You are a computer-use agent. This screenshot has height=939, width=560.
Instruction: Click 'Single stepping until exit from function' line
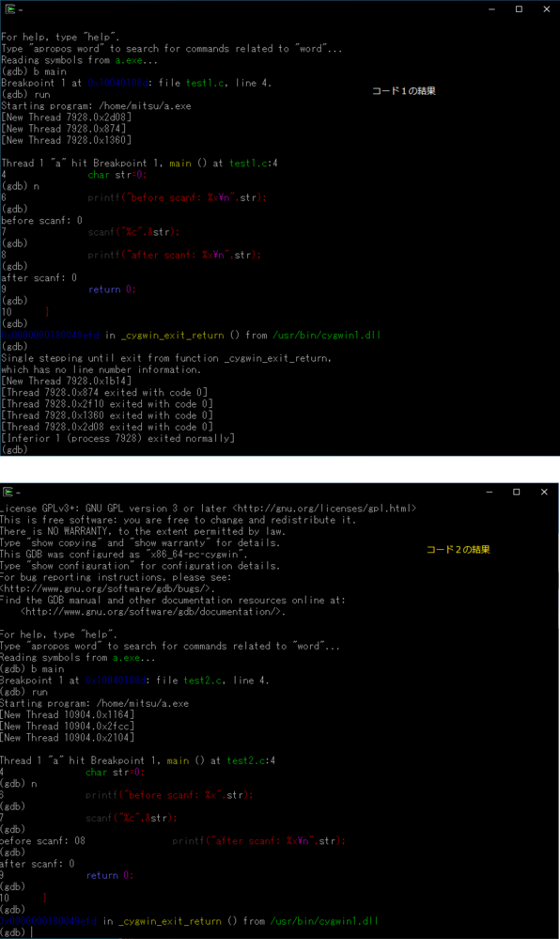(x=166, y=358)
